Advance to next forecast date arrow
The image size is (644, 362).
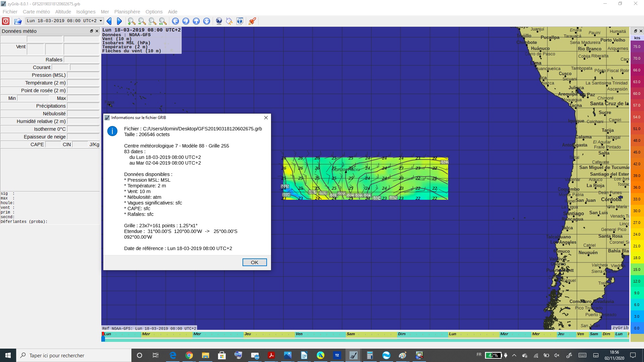click(x=119, y=21)
